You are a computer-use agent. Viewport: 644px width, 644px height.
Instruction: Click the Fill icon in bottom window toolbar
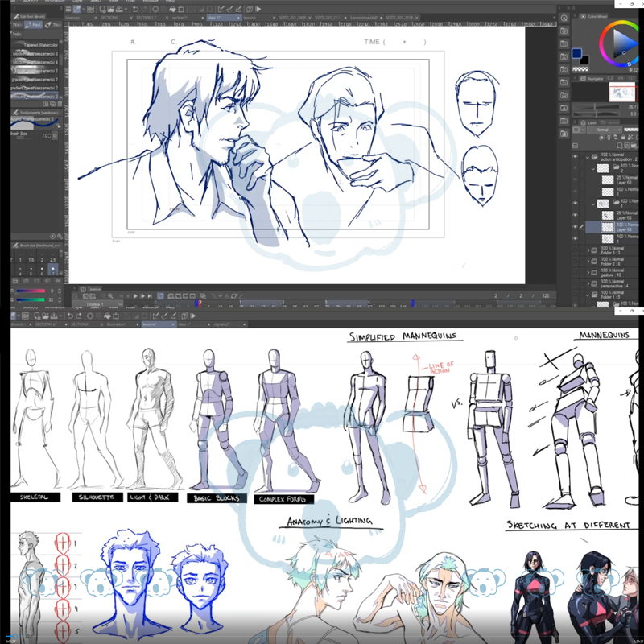107,316
